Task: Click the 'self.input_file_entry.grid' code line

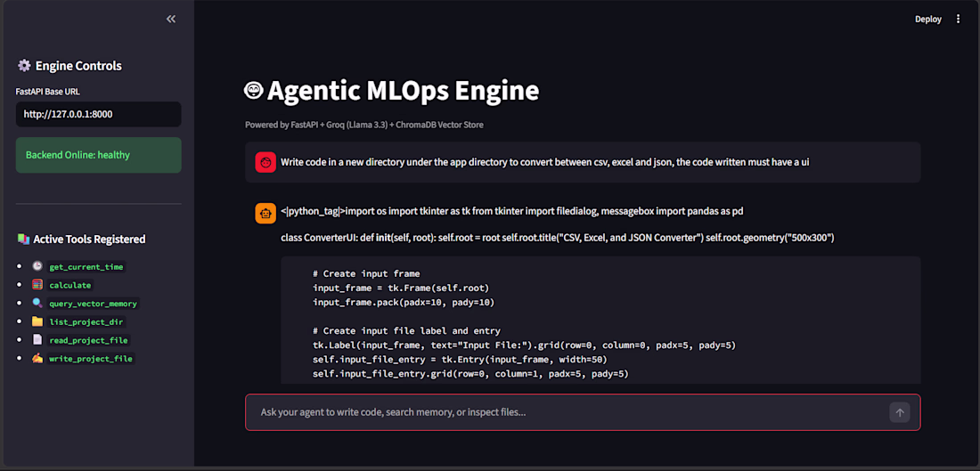Action: pyautogui.click(x=470, y=374)
